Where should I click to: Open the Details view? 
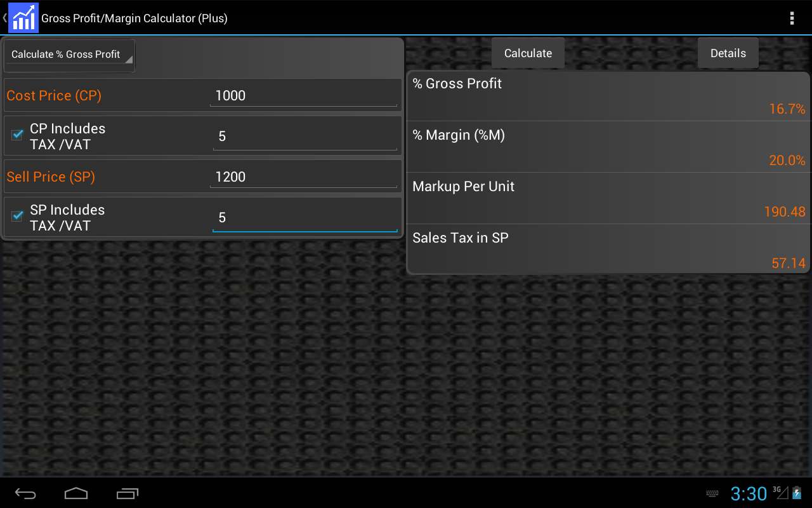[728, 53]
